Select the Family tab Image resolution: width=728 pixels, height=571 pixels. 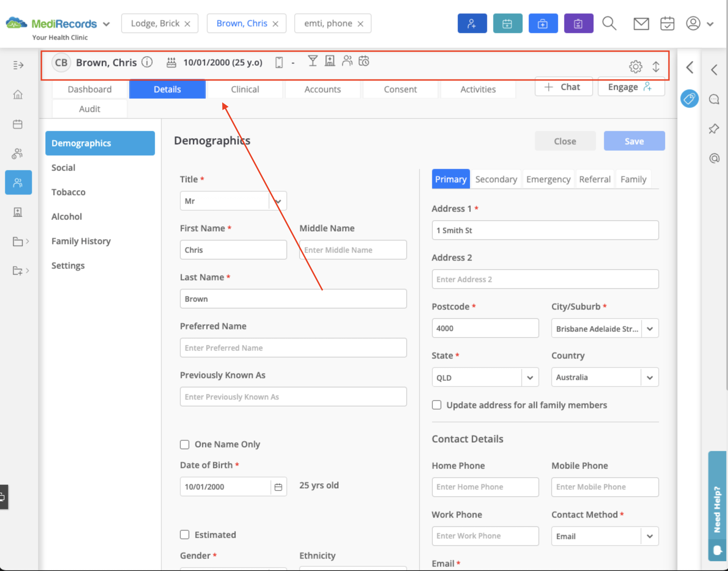point(633,179)
